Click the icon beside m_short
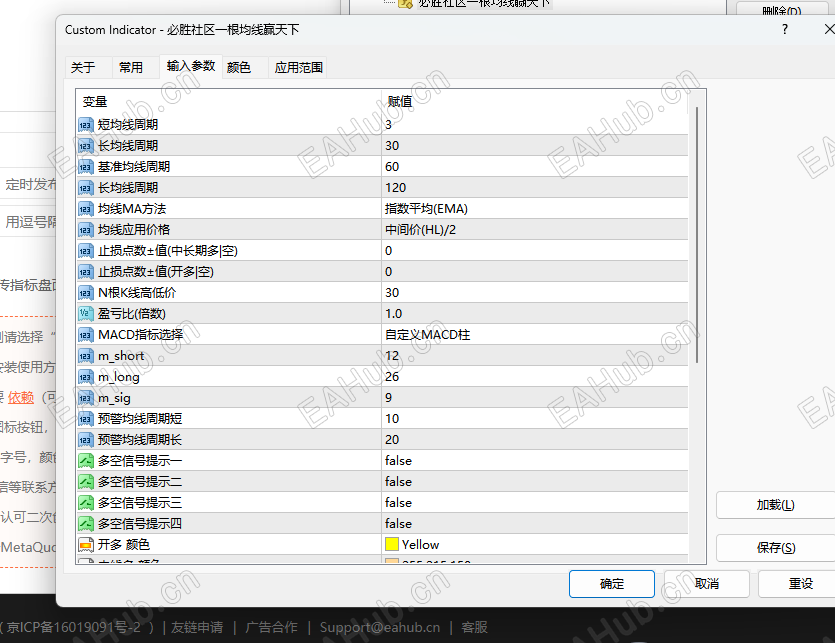 (x=86, y=356)
